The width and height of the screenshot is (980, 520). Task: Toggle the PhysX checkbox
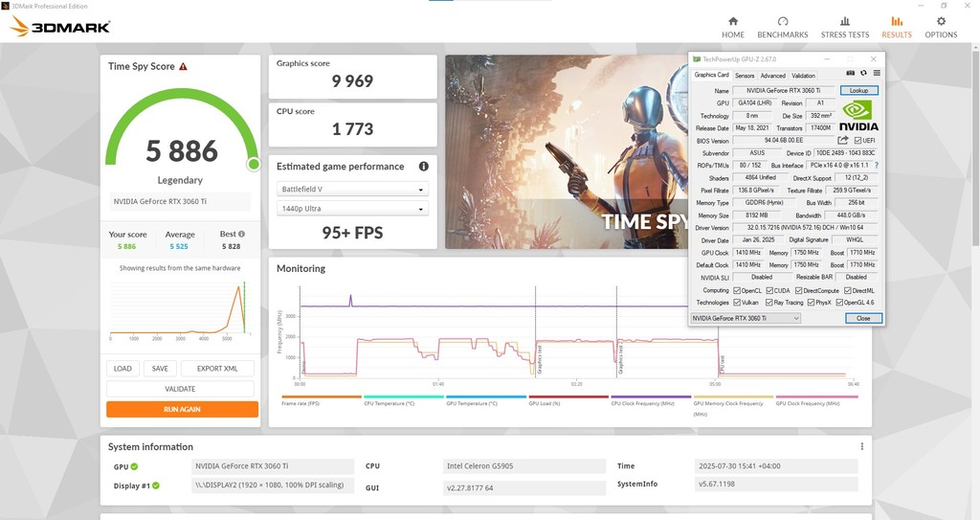click(811, 303)
